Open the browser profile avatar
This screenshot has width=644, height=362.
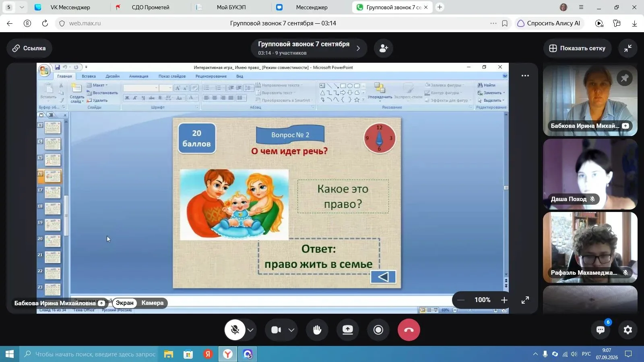563,7
